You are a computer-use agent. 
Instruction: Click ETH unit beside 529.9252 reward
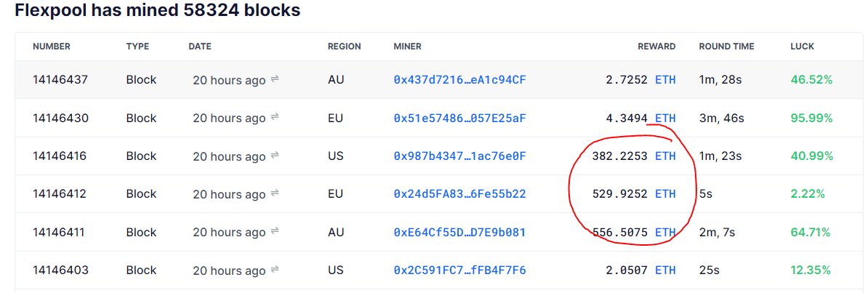(x=665, y=194)
